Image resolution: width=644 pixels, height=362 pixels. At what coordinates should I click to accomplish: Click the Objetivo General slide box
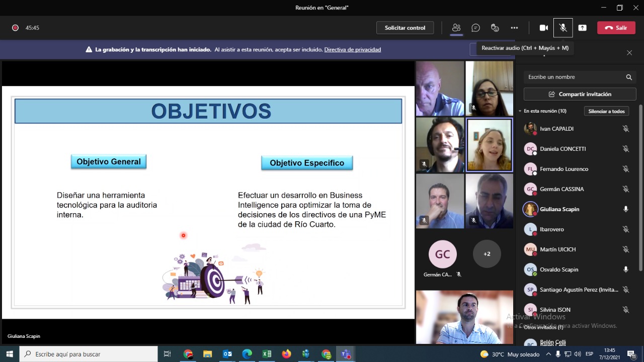coord(109,162)
